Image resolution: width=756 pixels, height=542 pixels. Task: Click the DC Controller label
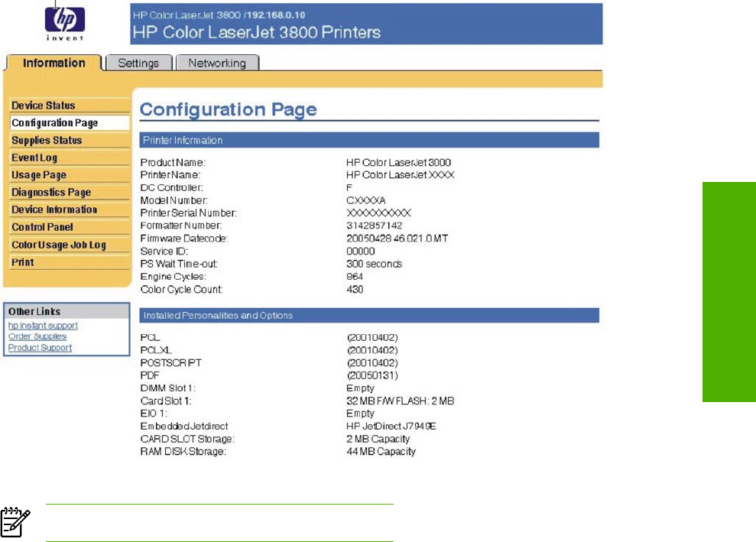pyautogui.click(x=172, y=187)
